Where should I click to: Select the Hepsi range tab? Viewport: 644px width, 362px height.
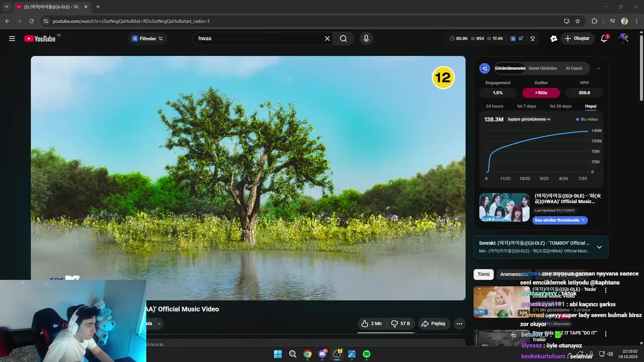[x=591, y=107]
